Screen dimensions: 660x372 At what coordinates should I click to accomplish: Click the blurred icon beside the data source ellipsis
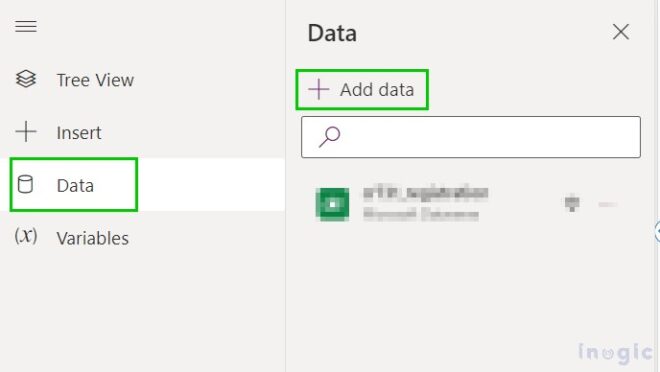572,203
